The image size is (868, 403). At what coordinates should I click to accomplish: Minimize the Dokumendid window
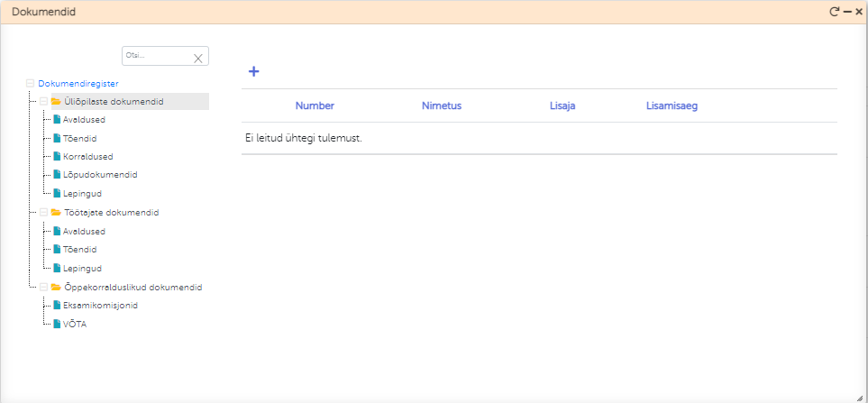847,12
